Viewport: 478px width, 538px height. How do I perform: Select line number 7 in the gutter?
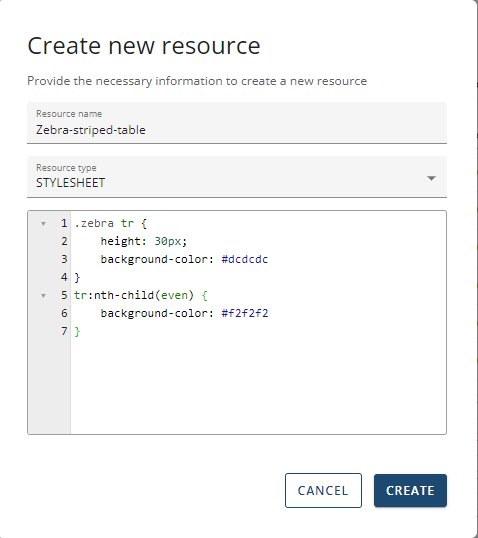tap(64, 331)
